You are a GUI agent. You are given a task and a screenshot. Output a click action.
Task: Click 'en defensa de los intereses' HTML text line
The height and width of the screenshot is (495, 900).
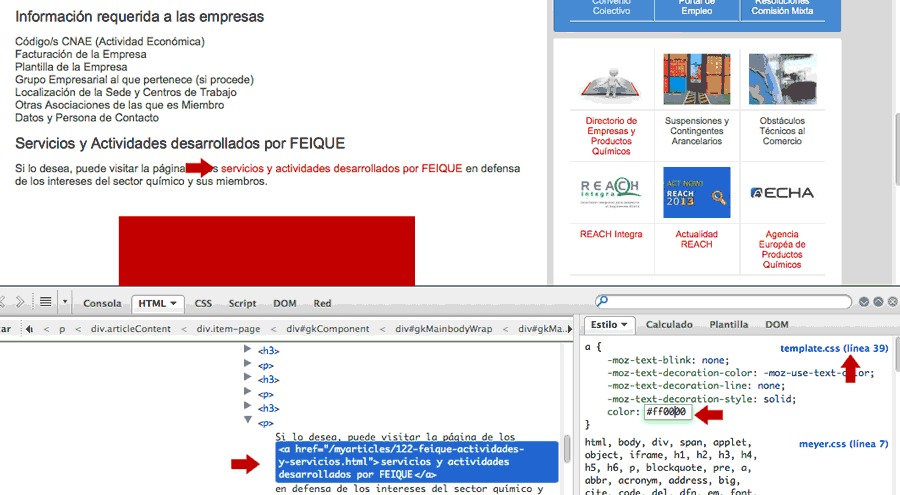pyautogui.click(x=409, y=489)
